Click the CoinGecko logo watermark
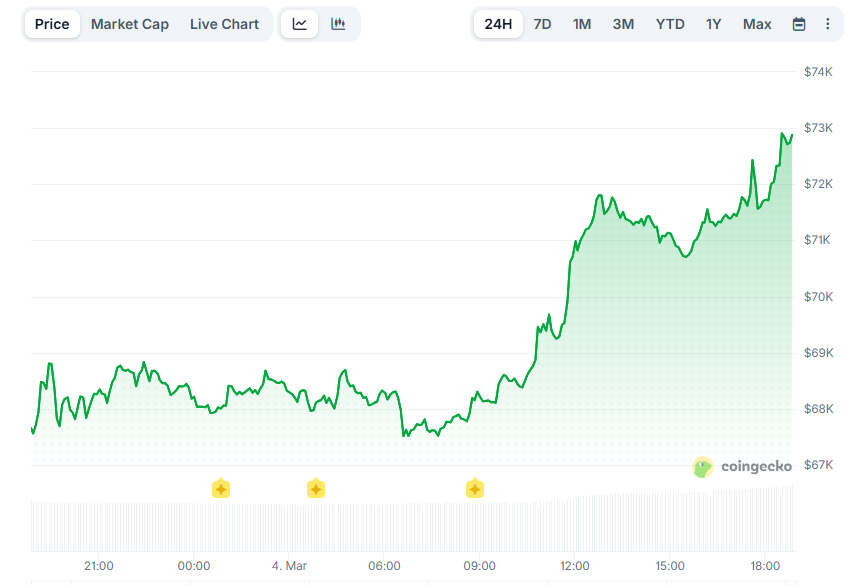This screenshot has height=585, width=847. [742, 466]
